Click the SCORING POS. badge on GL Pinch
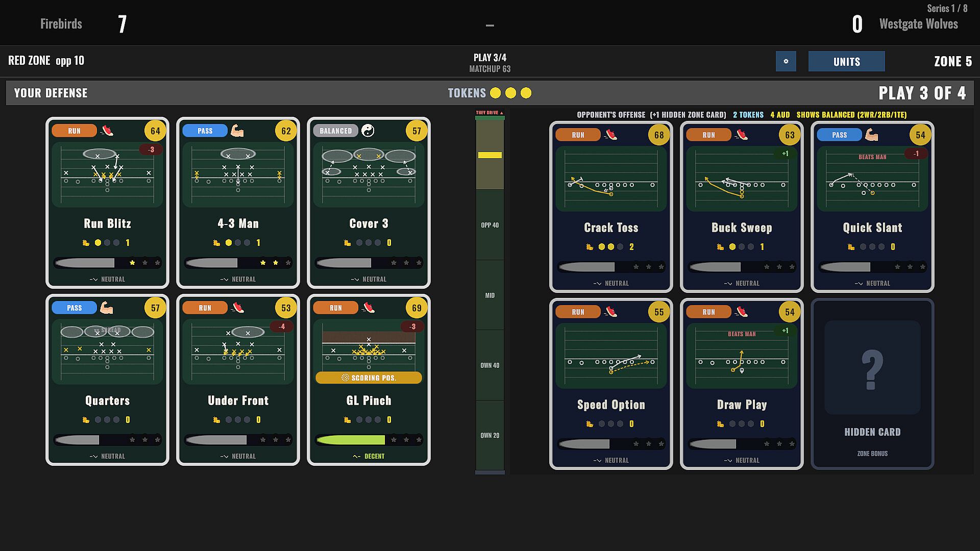The height and width of the screenshot is (551, 980). coord(369,378)
